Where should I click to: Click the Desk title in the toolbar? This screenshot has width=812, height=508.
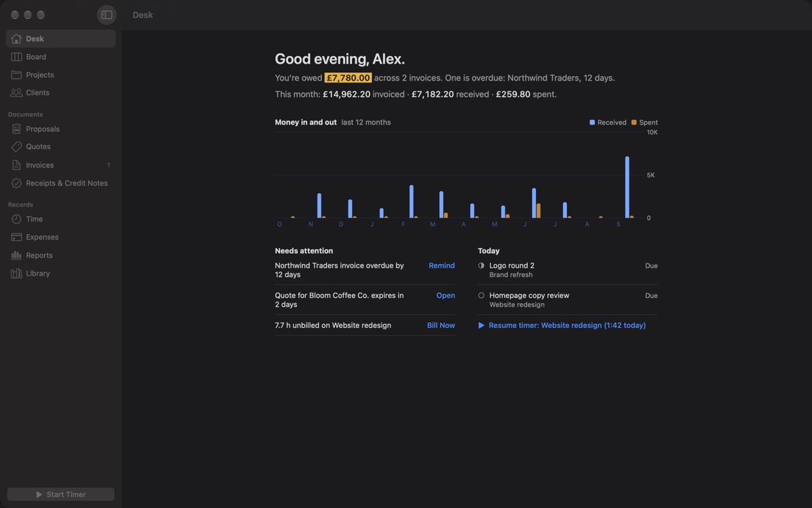tap(143, 15)
